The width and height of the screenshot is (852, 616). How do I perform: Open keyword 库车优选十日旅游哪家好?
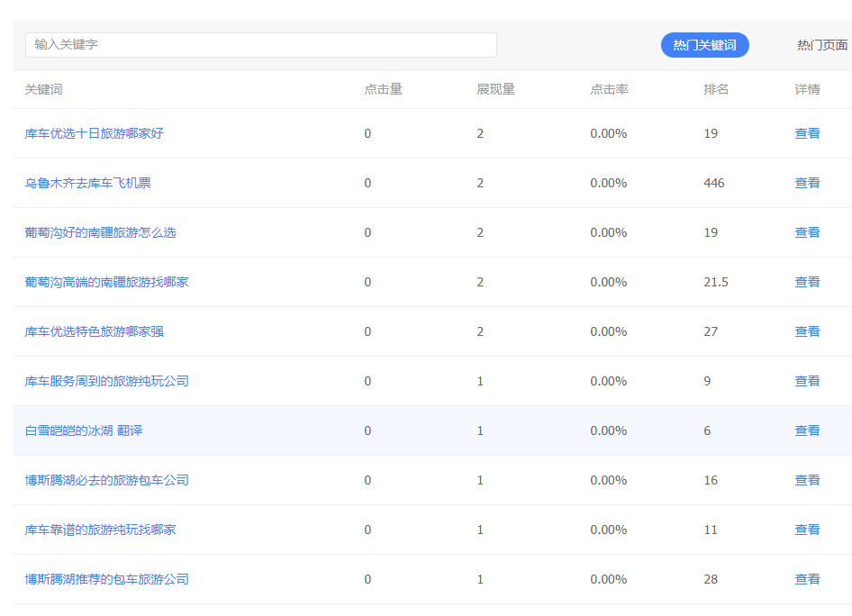(x=94, y=133)
